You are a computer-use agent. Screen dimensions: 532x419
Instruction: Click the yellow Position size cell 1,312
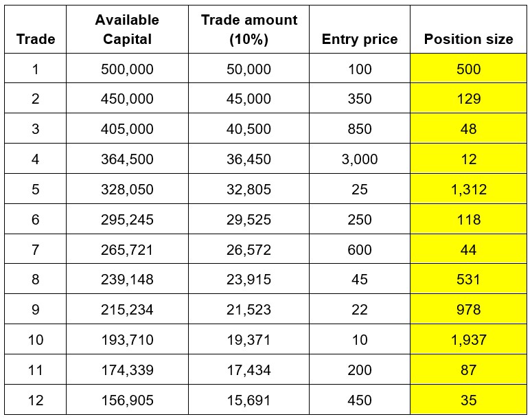click(x=468, y=190)
